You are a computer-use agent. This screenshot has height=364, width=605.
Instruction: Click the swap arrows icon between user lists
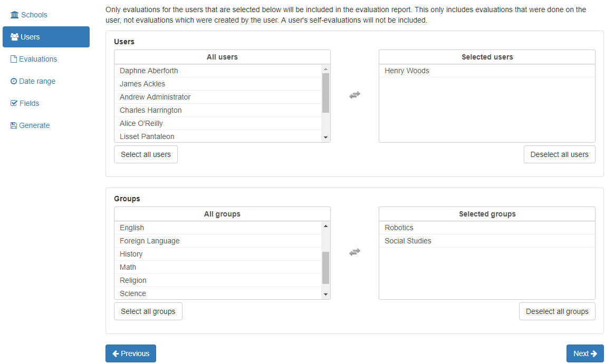click(x=354, y=95)
